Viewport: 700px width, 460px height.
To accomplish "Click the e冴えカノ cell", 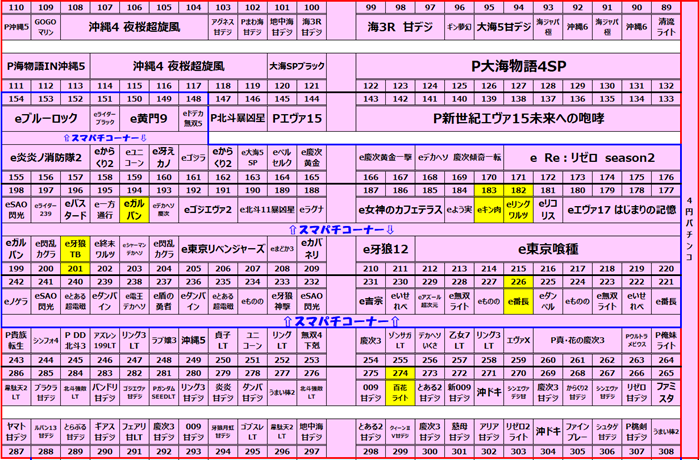I will coord(163,158).
